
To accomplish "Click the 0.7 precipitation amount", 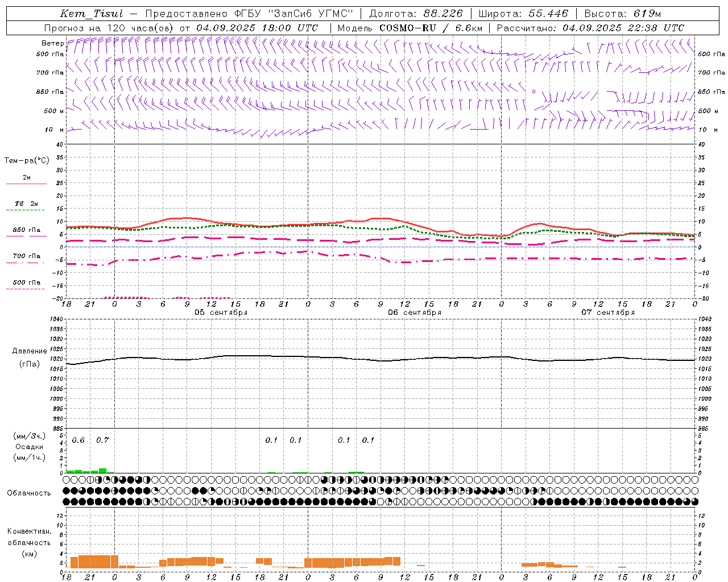I will pyautogui.click(x=102, y=440).
